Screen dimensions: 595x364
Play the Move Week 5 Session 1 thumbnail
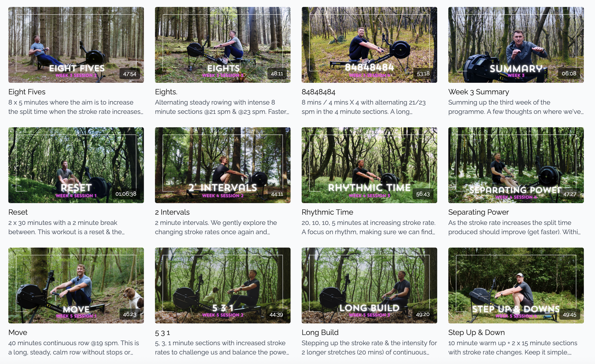[76, 285]
